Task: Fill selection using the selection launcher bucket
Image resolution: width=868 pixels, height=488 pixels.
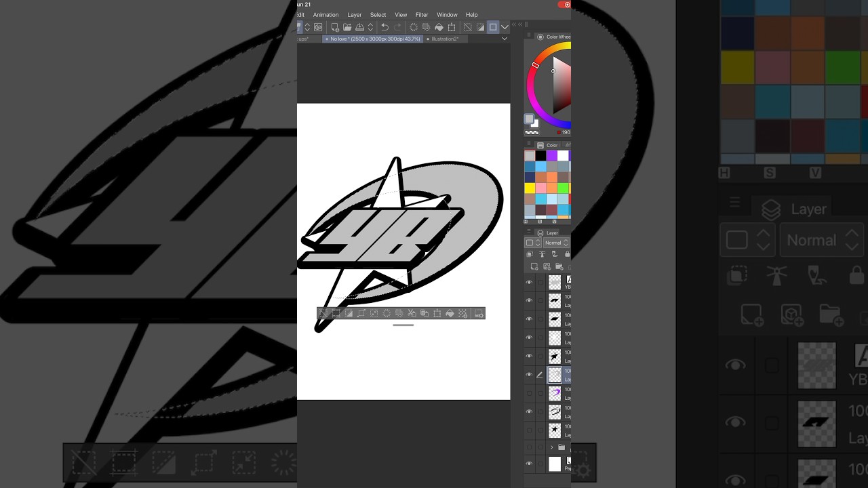Action: click(x=450, y=313)
